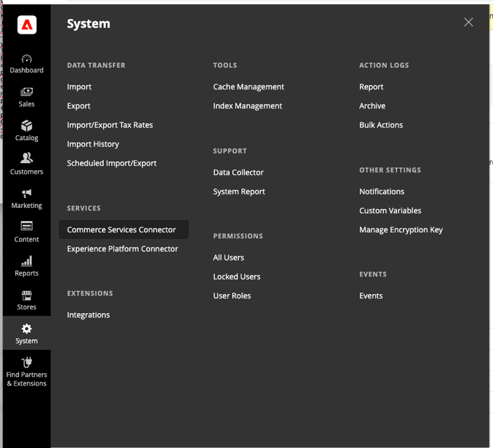493x448 pixels.
Task: Open the Events link
Action: 371,296
